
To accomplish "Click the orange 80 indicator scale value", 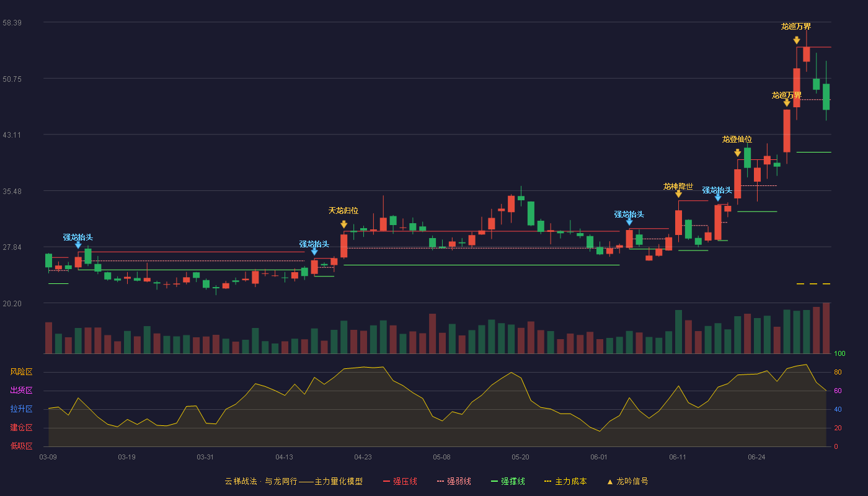I will (x=838, y=372).
